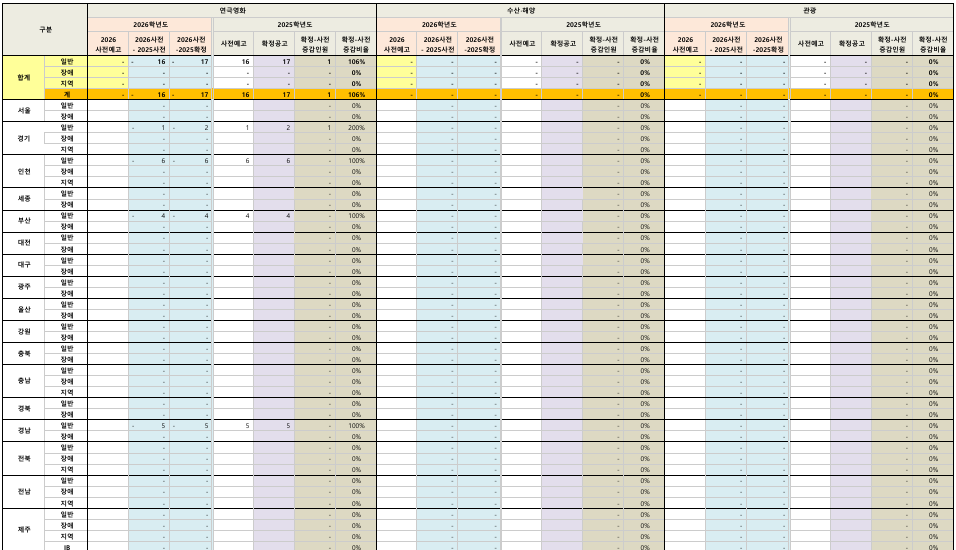Click the 인천 region label cell
956x550 pixels.
[24, 171]
